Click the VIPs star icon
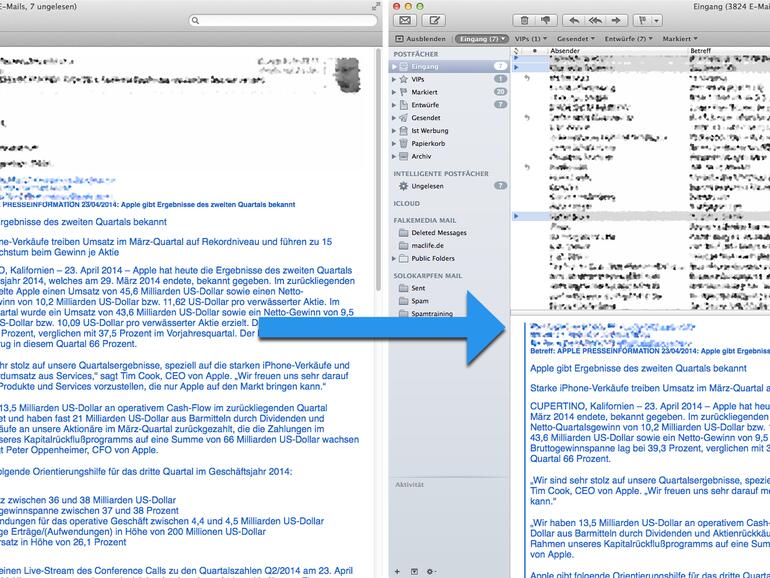This screenshot has width=770, height=578. [404, 79]
